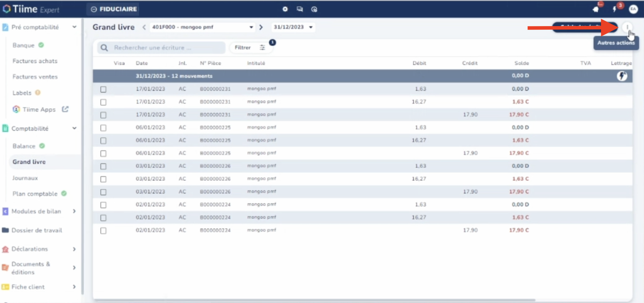The height and width of the screenshot is (303, 644).
Task: Check 06/01/2023 row with crédit 17,90
Action: [103, 153]
